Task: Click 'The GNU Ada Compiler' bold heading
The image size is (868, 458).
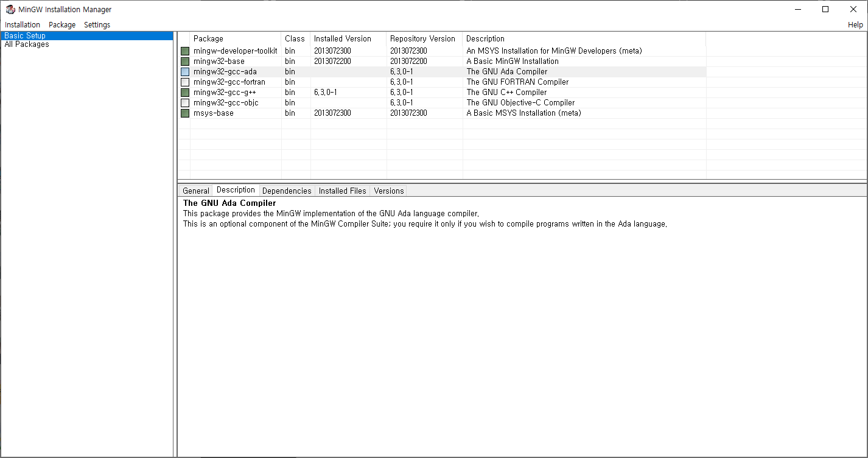Action: coord(229,203)
